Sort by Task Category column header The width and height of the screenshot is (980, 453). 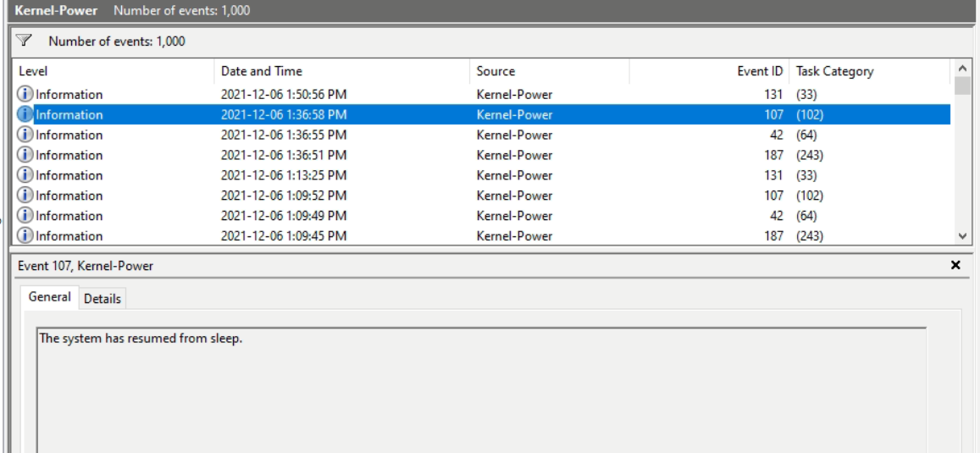coord(834,72)
